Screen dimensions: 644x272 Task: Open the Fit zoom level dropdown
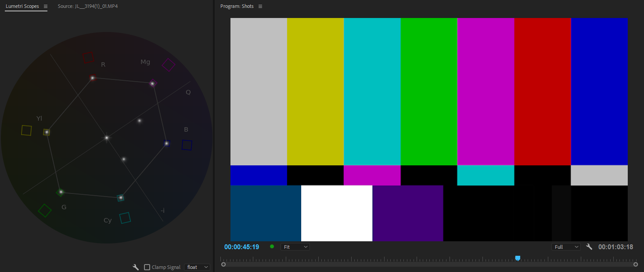point(295,247)
